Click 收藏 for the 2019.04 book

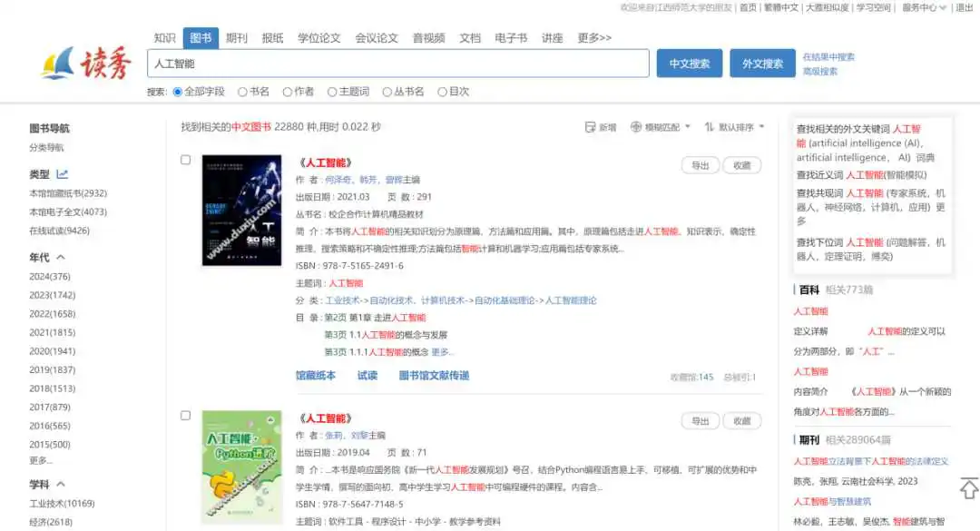[x=742, y=421]
